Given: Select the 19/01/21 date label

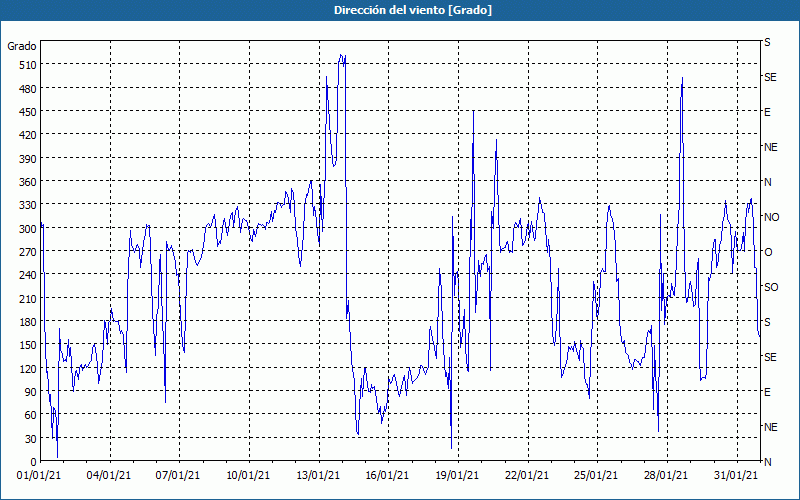Looking at the screenshot, I should (x=457, y=476).
